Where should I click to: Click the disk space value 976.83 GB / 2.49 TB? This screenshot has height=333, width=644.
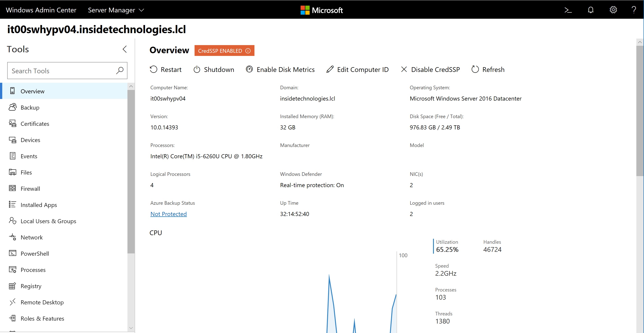pyautogui.click(x=435, y=127)
